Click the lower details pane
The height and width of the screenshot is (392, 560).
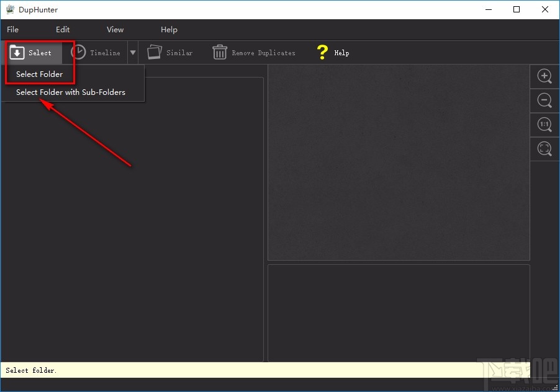(399, 313)
